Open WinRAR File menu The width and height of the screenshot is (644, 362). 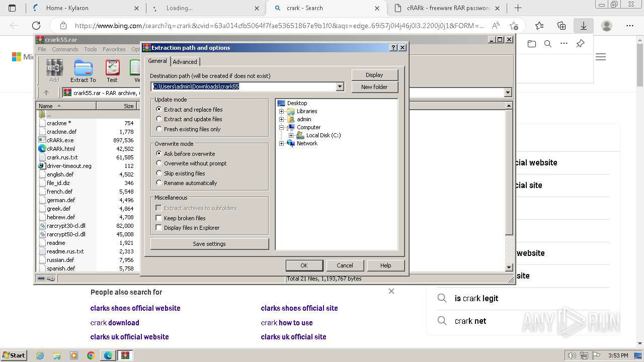(x=42, y=49)
